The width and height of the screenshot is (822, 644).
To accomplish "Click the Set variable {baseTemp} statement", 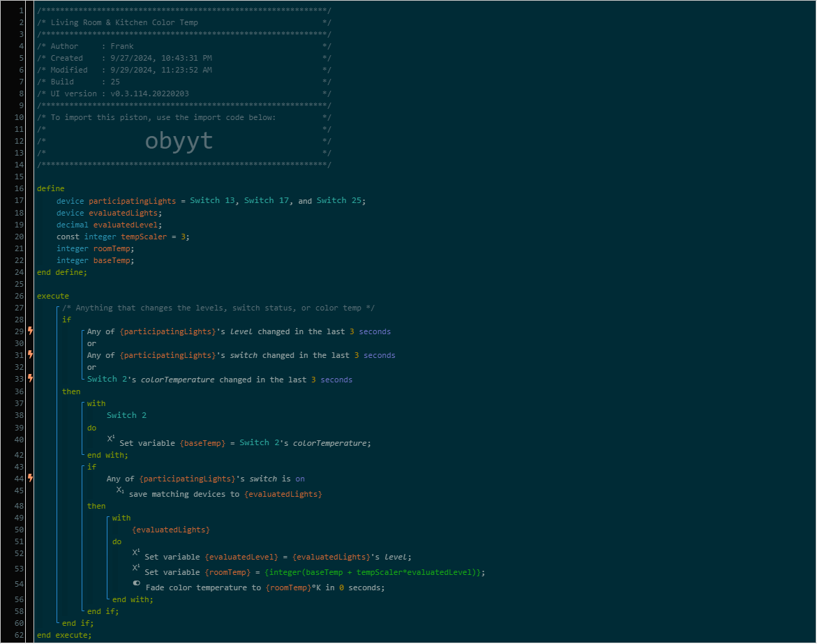I will tap(246, 444).
